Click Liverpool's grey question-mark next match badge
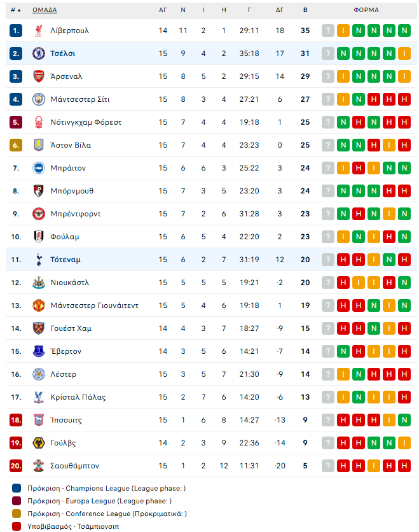Screen dimensions: 419x532 click(328, 31)
